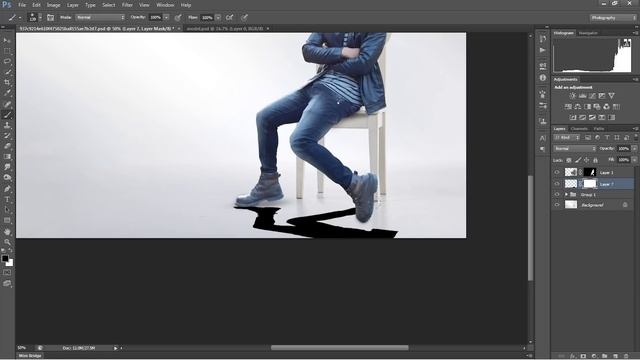The width and height of the screenshot is (640, 360).
Task: Open the brush Mode dropdown
Action: pyautogui.click(x=100, y=18)
